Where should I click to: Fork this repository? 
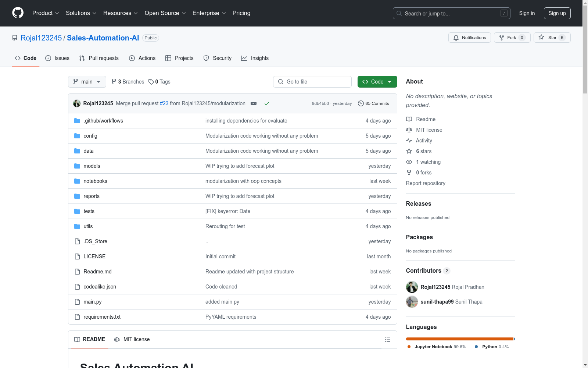pos(512,38)
